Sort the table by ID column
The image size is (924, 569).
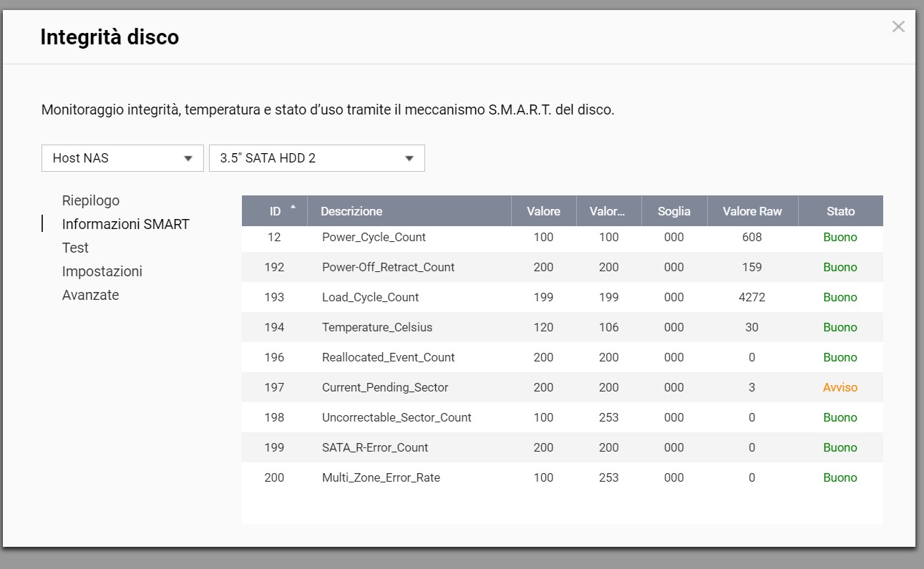pyautogui.click(x=275, y=211)
